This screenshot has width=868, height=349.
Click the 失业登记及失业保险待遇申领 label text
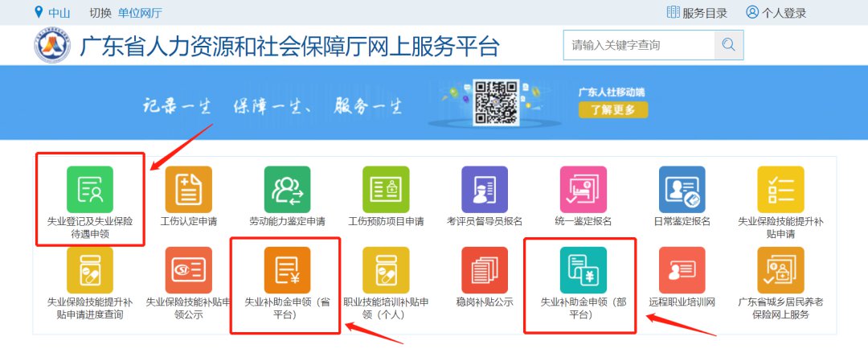pos(90,228)
